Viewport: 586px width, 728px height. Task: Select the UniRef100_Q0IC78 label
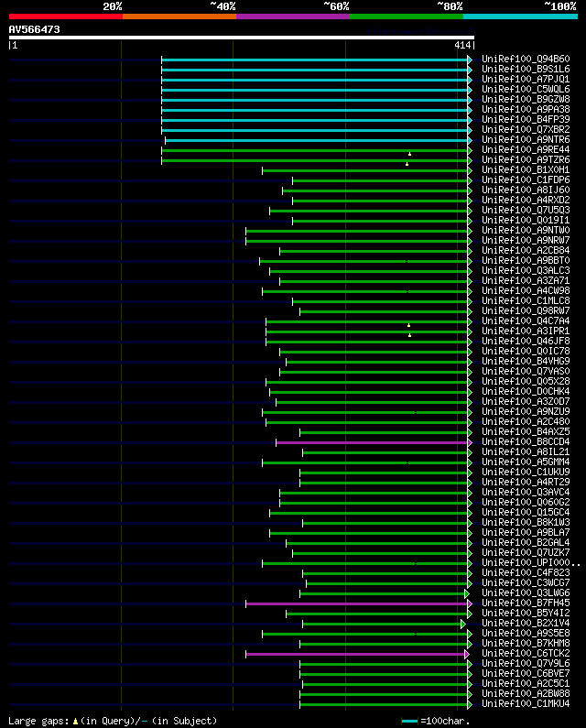point(526,352)
